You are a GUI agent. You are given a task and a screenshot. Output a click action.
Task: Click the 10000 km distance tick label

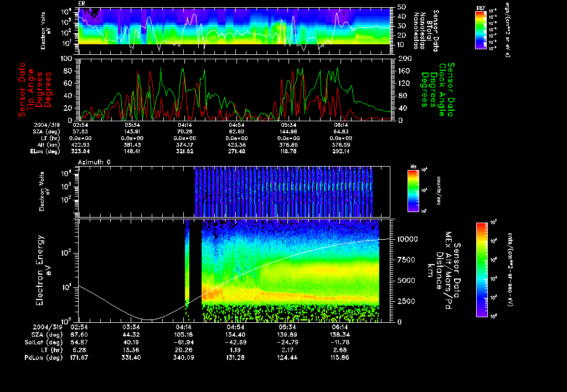[408, 239]
